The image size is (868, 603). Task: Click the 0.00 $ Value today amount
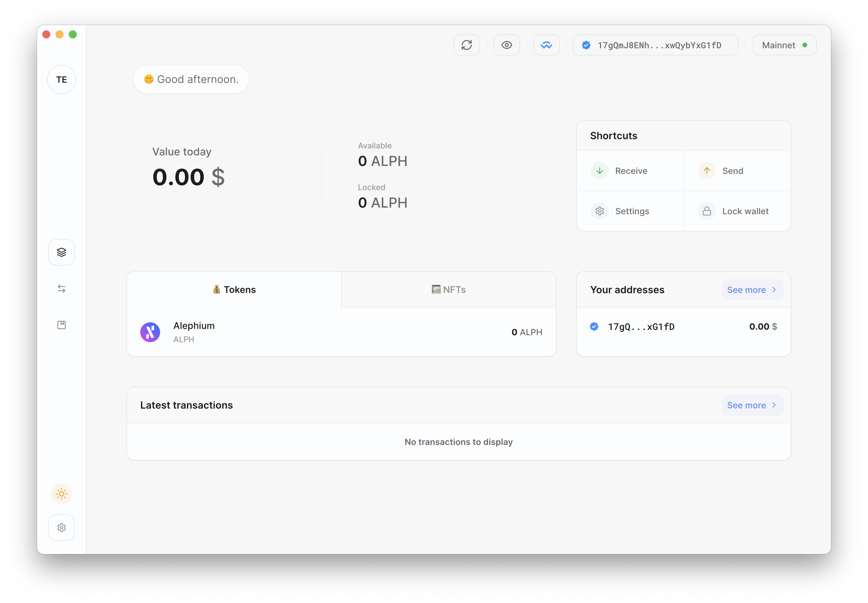pos(188,177)
